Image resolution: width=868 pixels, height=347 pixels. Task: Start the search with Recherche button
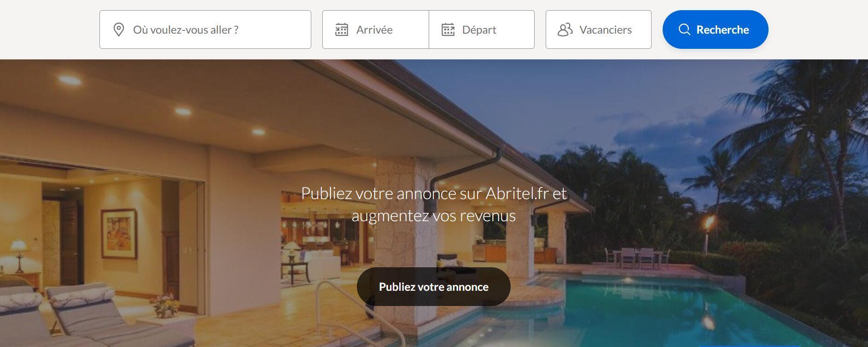coord(716,29)
